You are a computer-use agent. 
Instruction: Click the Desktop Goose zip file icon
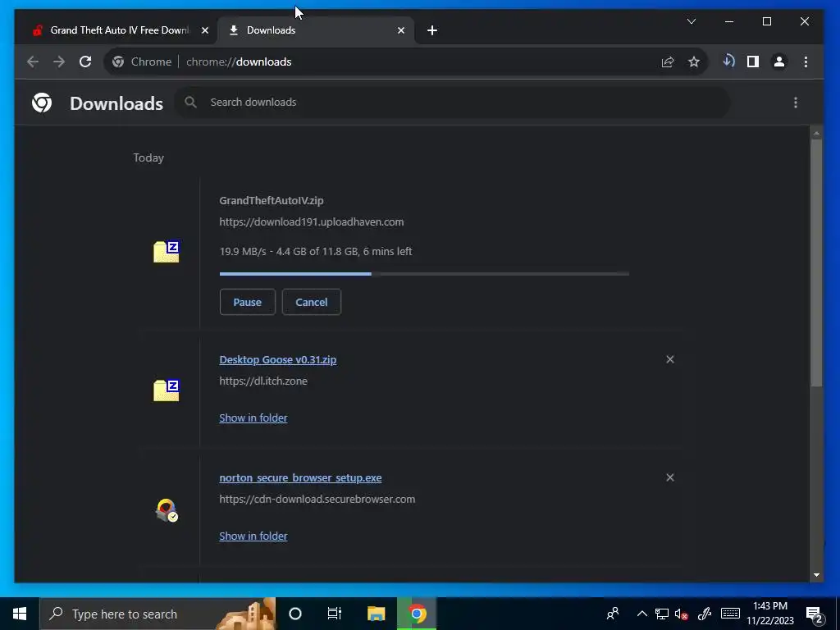[x=166, y=390]
